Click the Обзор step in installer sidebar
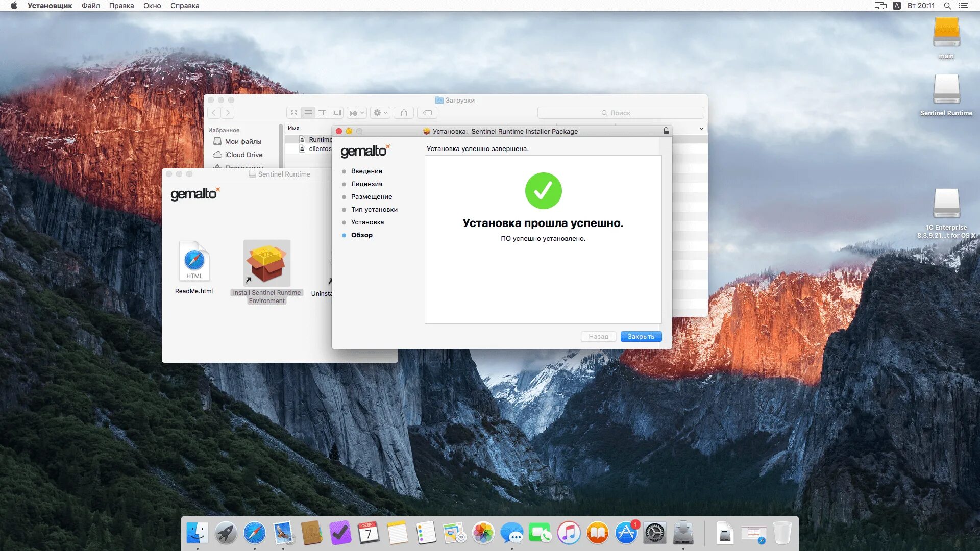980x551 pixels. [362, 235]
